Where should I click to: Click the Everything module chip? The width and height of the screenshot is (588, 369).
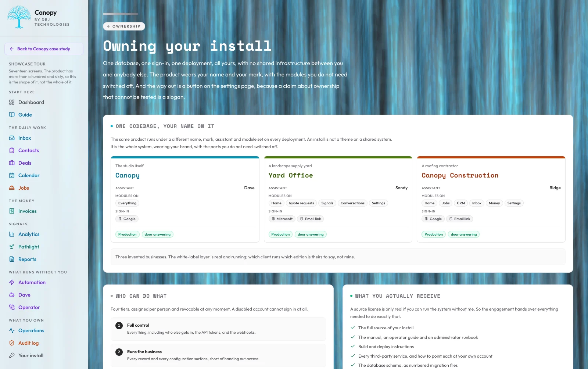pyautogui.click(x=127, y=203)
